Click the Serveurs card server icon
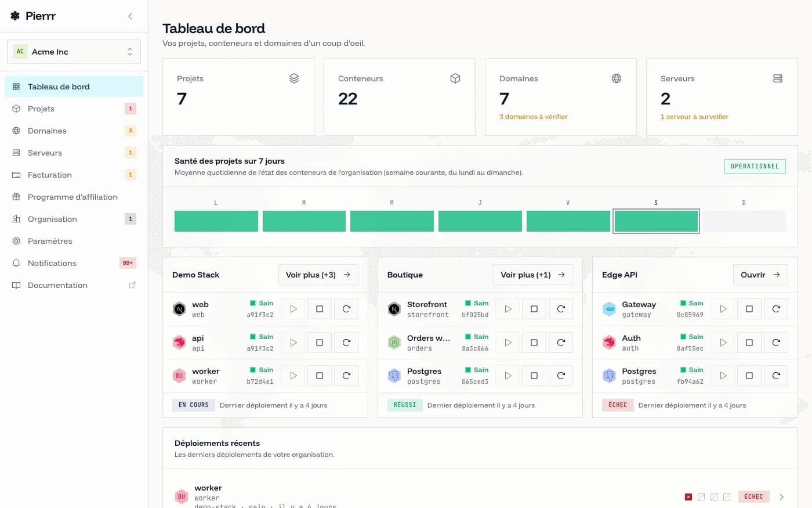Screen dimensions: 812x508 tap(778, 78)
